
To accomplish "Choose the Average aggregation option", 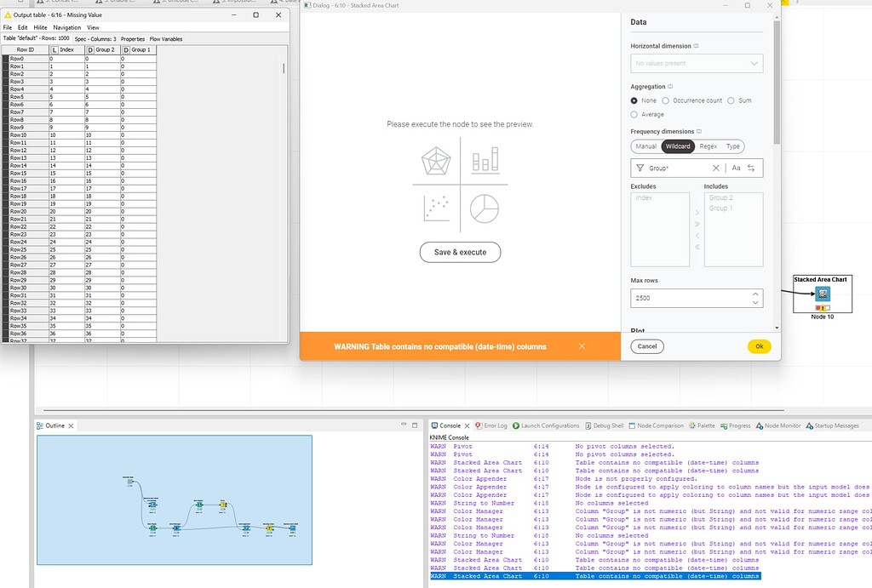I will click(634, 114).
